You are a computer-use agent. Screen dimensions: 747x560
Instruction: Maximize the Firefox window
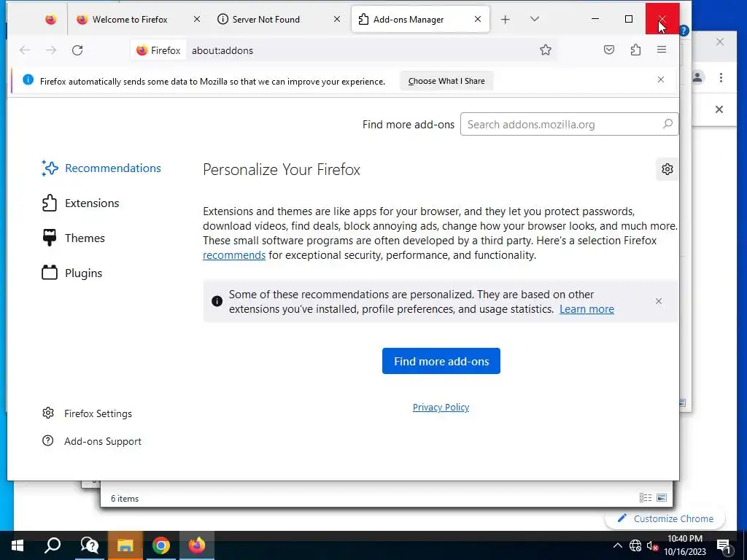(x=629, y=19)
